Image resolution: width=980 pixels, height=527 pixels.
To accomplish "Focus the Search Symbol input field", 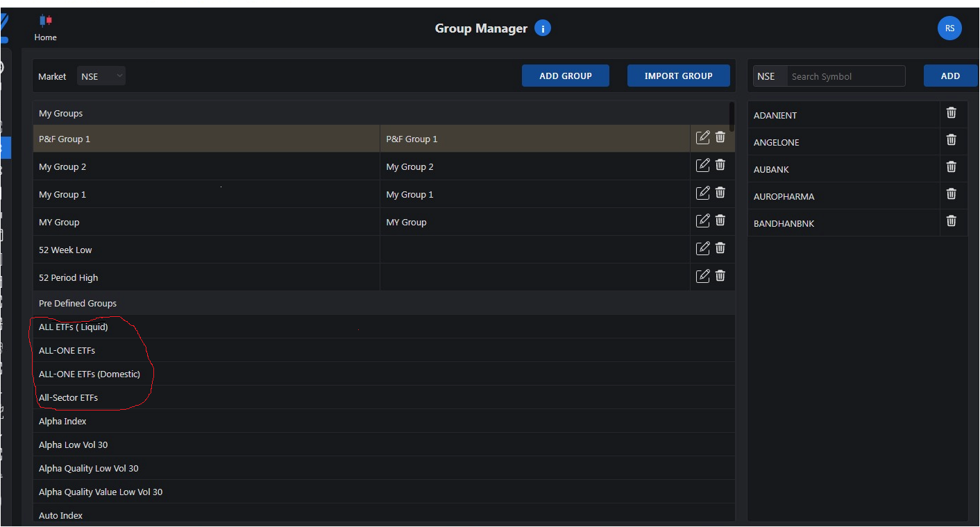I will [x=845, y=76].
